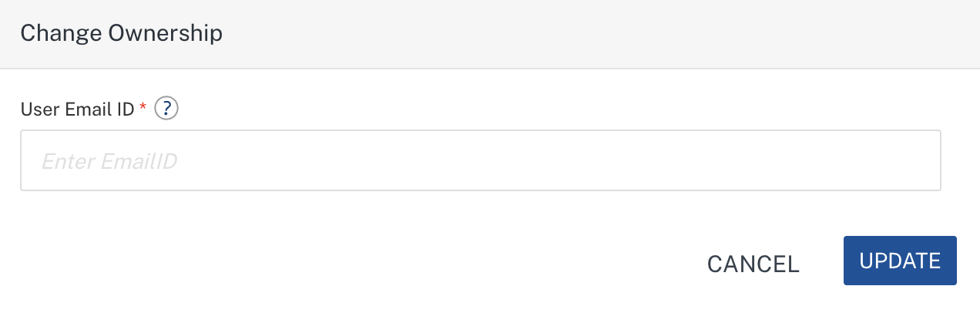Click the circled question mark beside the label
The height and width of the screenshot is (313, 980).
[x=166, y=109]
